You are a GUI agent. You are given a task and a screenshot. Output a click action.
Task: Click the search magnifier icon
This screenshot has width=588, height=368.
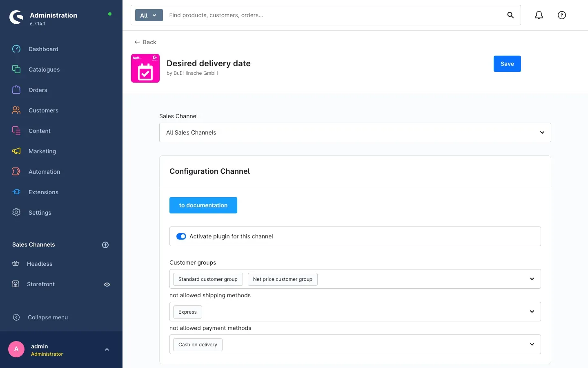click(510, 15)
